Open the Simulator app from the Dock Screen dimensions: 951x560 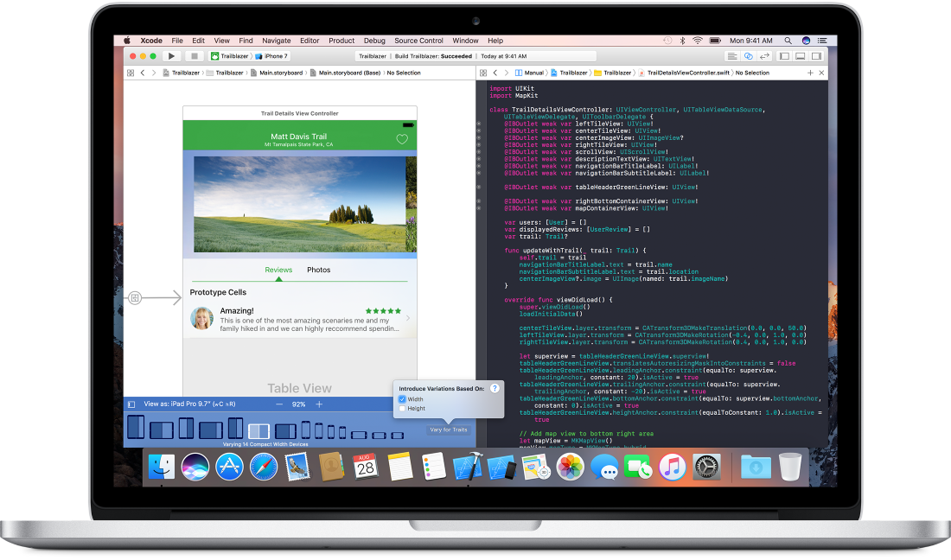[501, 468]
